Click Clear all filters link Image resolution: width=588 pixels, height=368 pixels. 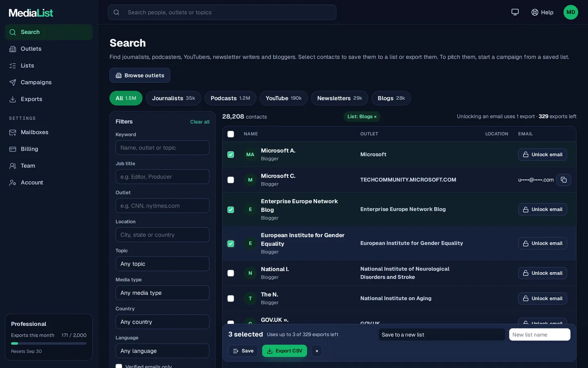(x=200, y=122)
